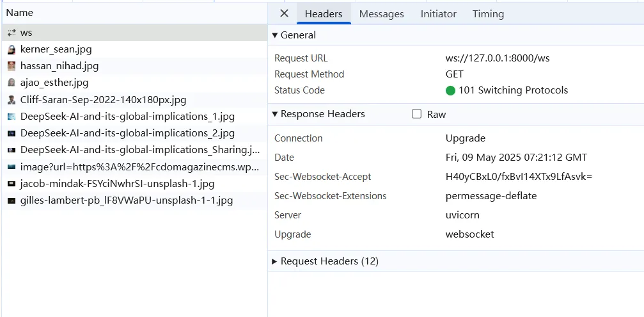Image resolution: width=644 pixels, height=317 pixels.
Task: Close the request details panel
Action: pyautogui.click(x=285, y=13)
